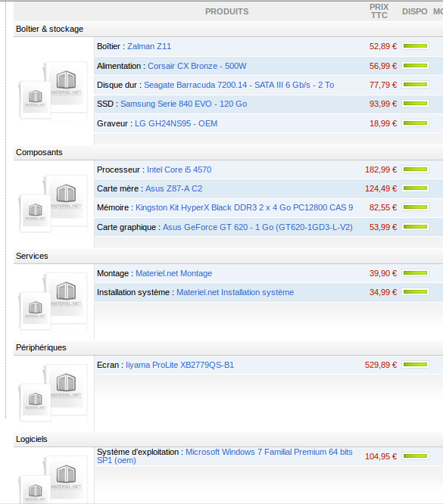Click availability bar for Samsung 840 EVO
Screen dimensions: 443x504
415,104
